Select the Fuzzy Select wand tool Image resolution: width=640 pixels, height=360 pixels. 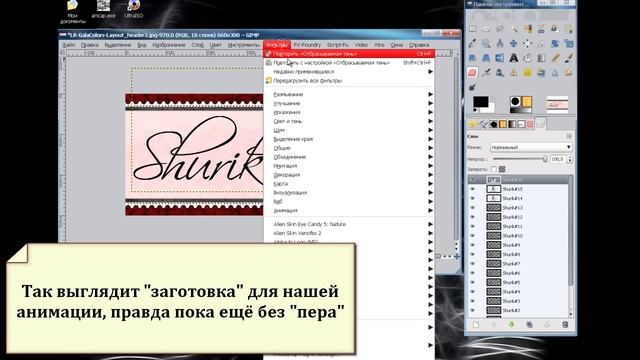513,29
